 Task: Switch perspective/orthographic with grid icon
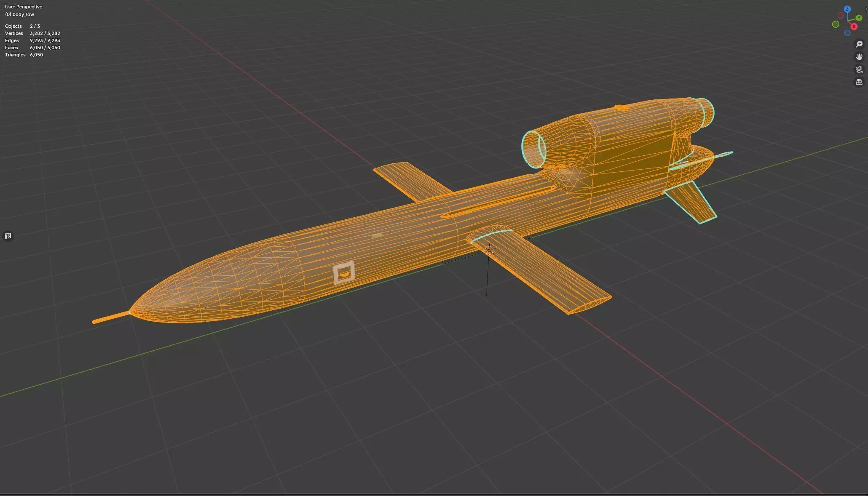(x=859, y=82)
